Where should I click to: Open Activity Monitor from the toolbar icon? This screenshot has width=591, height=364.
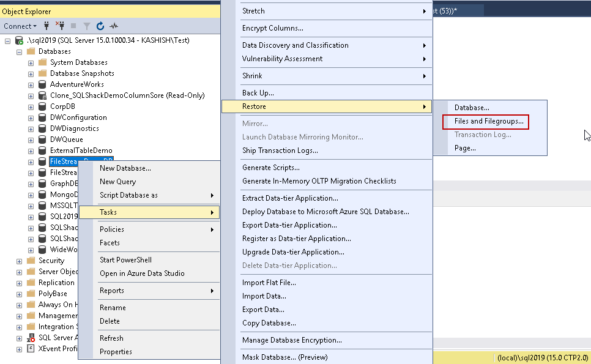point(114,26)
